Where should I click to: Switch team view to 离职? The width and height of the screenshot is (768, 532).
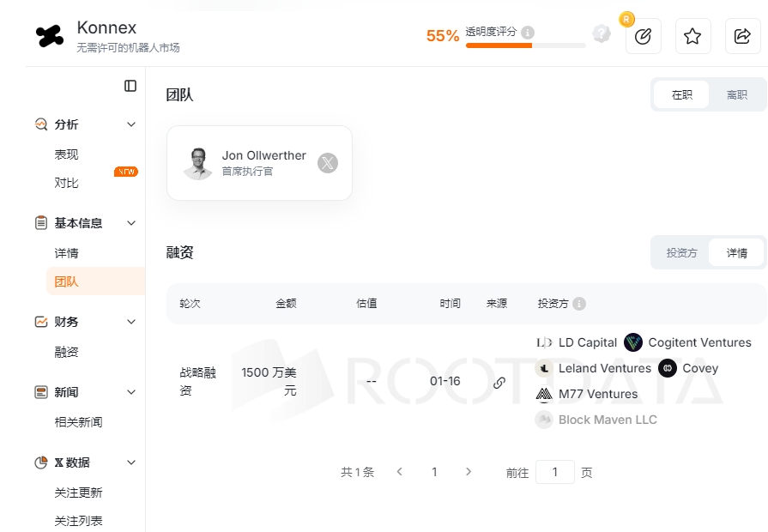click(736, 94)
